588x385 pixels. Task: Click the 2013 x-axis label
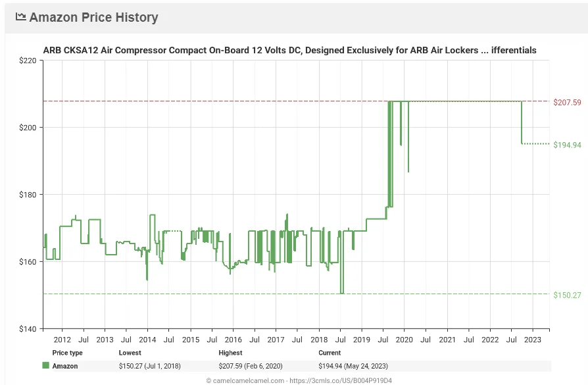105,340
